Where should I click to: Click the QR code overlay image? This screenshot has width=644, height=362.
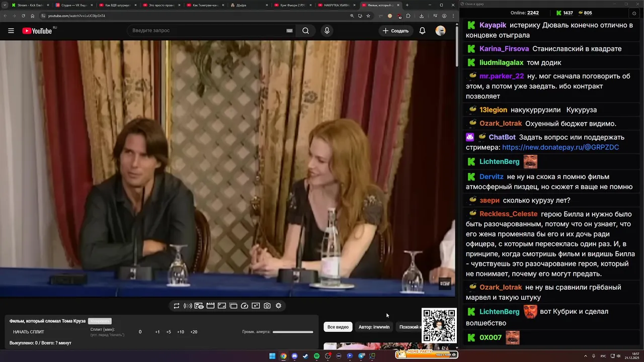click(x=439, y=326)
